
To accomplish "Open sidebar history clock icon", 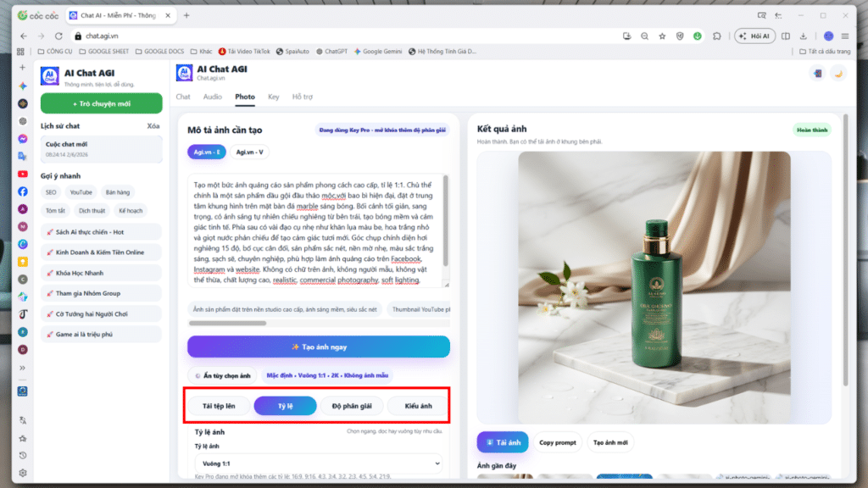I will (x=23, y=455).
